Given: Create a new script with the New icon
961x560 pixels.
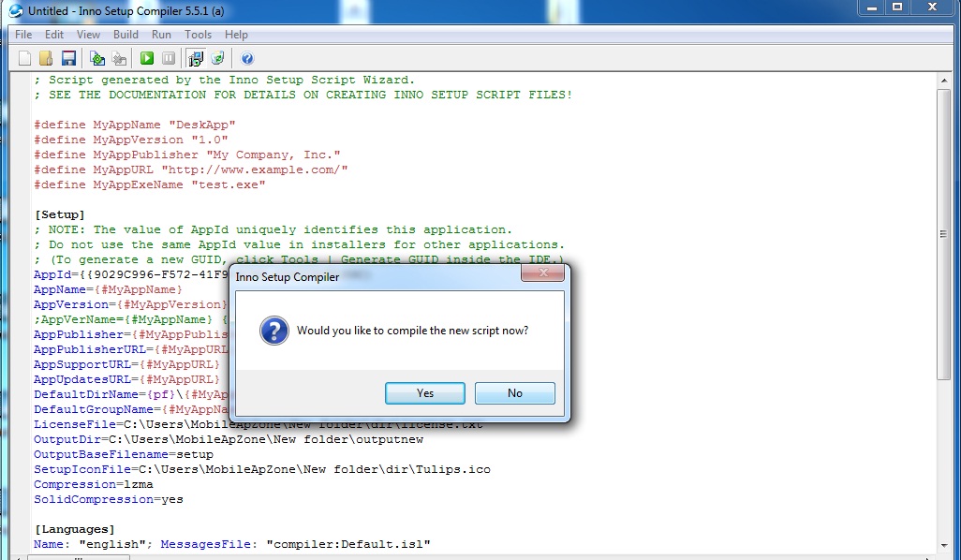Looking at the screenshot, I should click(x=24, y=58).
